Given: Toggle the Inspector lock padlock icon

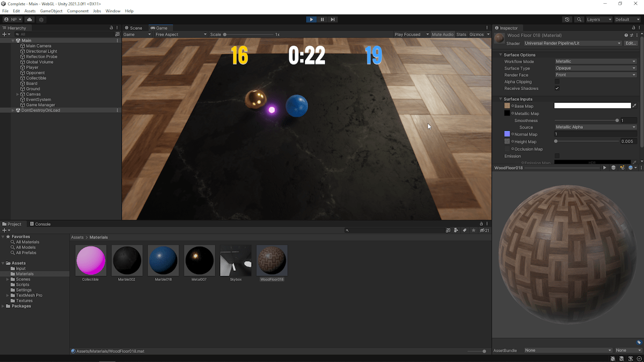Looking at the screenshot, I should click(x=633, y=28).
